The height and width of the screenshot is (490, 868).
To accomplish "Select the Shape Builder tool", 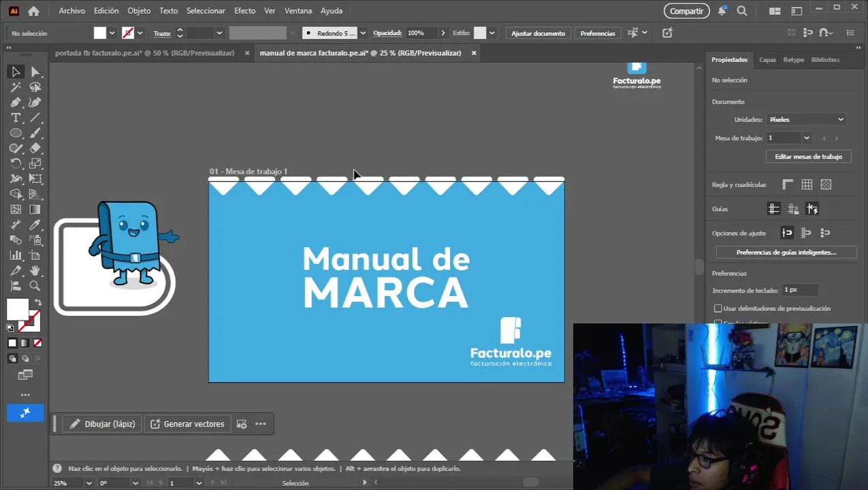I will pyautogui.click(x=16, y=194).
